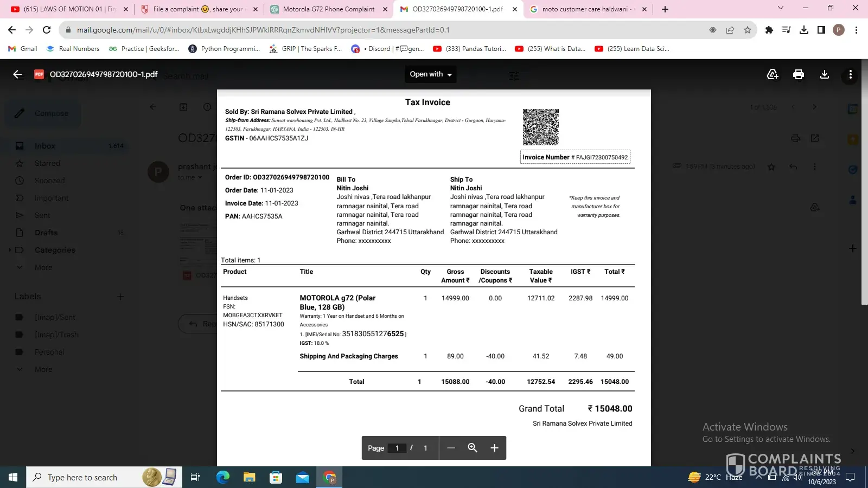Print the invoice using the printer icon
Viewport: 868px width, 488px height.
click(x=799, y=74)
